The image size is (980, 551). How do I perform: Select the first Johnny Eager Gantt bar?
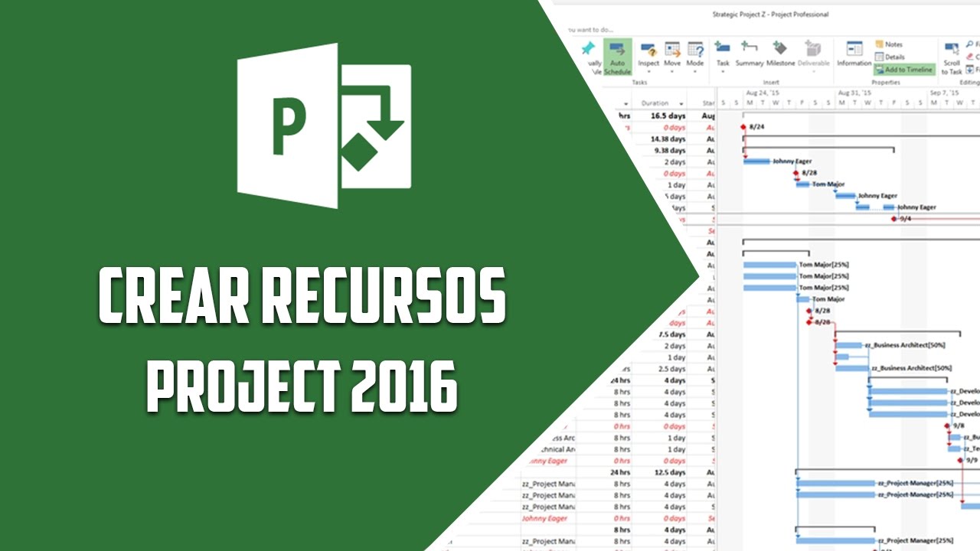(756, 161)
